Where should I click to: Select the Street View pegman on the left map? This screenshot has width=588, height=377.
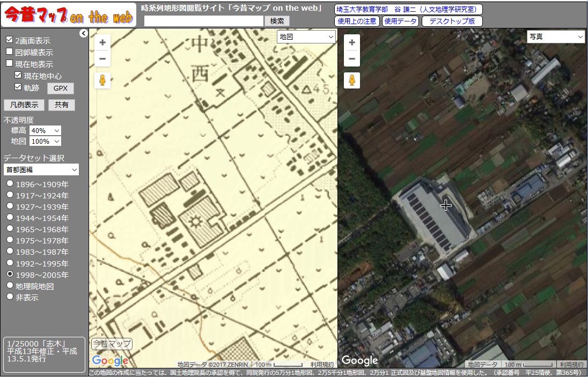(102, 80)
